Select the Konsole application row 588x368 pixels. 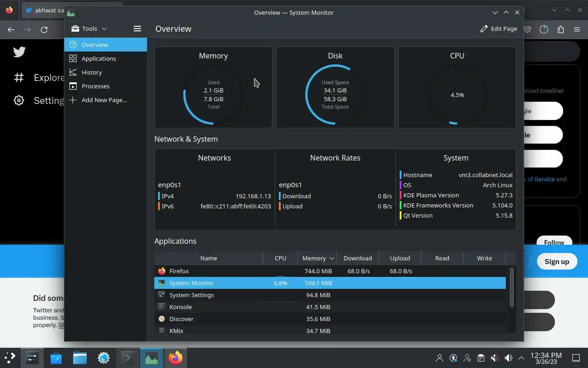(330, 307)
